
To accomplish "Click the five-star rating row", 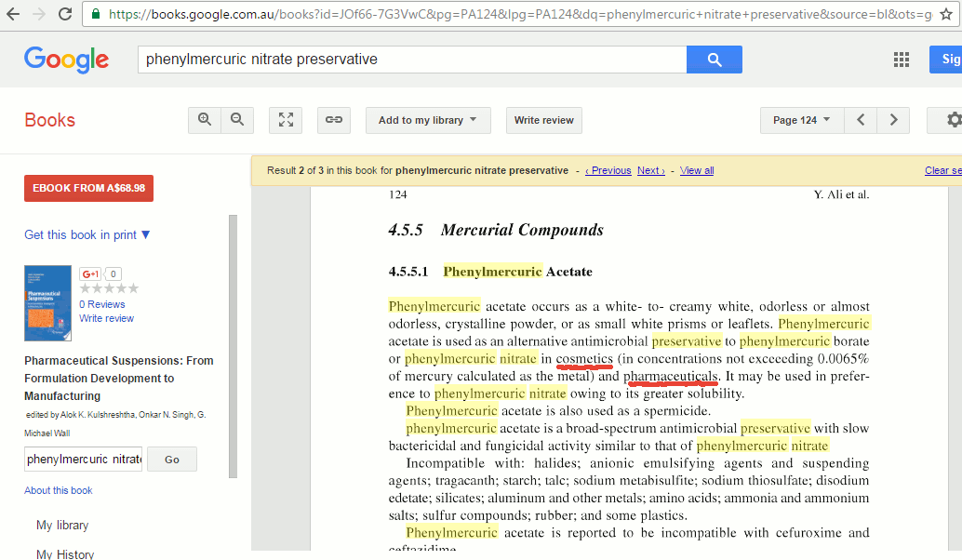I will (x=109, y=288).
